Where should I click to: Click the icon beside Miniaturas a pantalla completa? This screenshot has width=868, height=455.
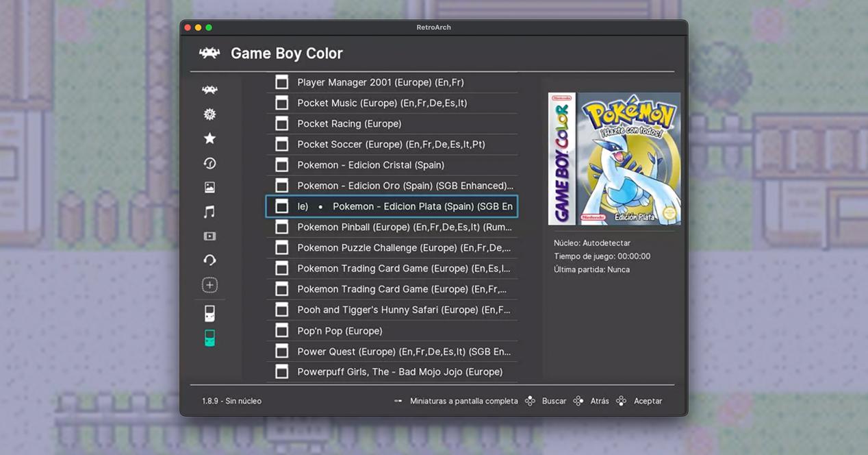pos(398,401)
